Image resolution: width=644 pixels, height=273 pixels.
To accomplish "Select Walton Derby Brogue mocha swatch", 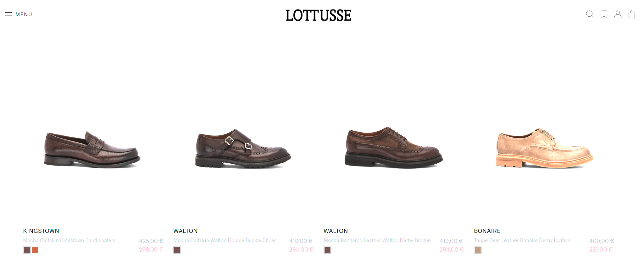I will 327,250.
